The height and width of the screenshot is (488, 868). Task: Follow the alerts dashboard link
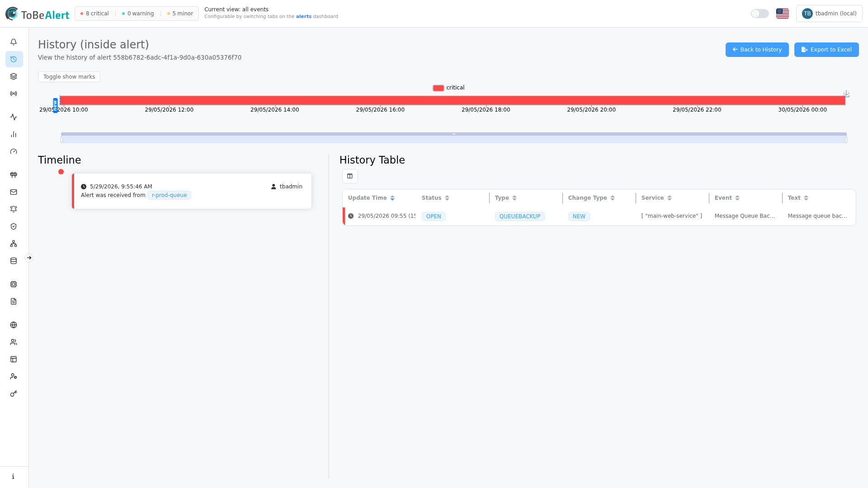coord(303,17)
